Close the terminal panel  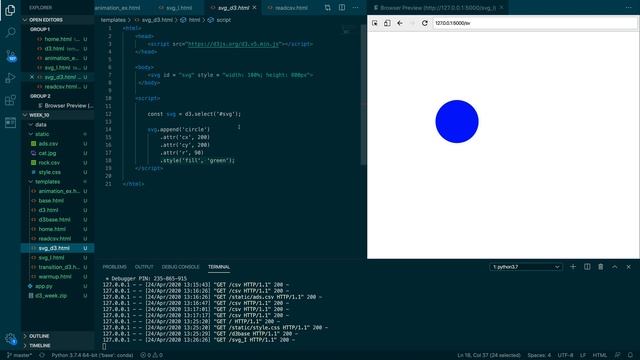click(x=629, y=267)
